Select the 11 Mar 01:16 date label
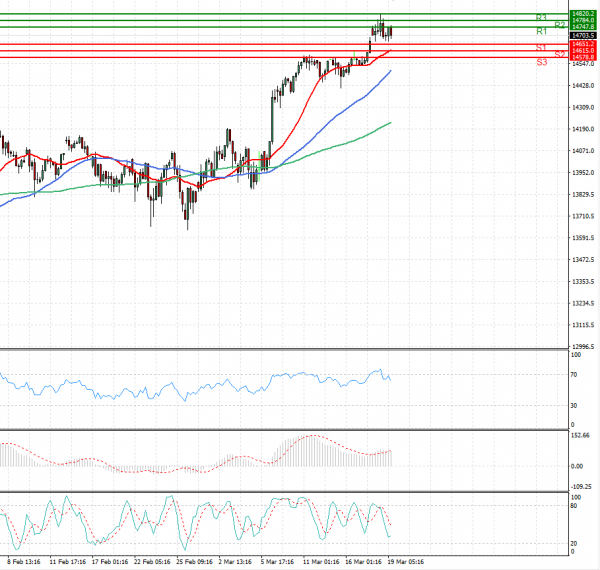The image size is (600, 570). [323, 563]
